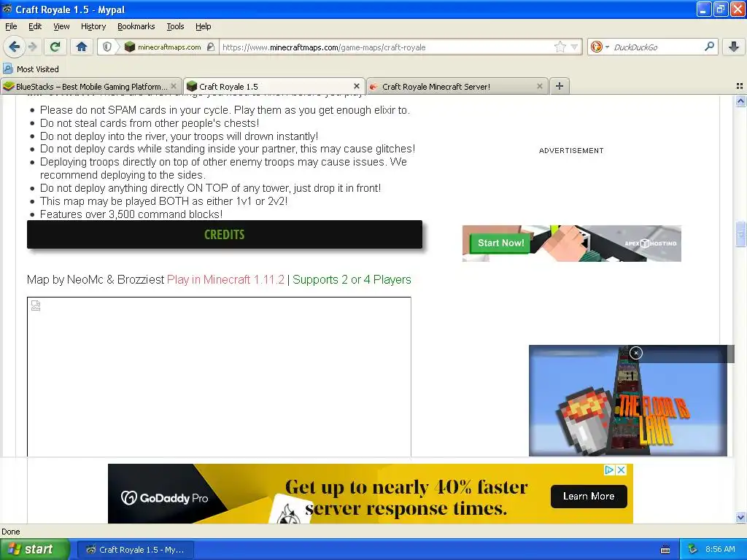This screenshot has height=560, width=747.
Task: Expand the URL history dropdown arrow
Action: [574, 47]
